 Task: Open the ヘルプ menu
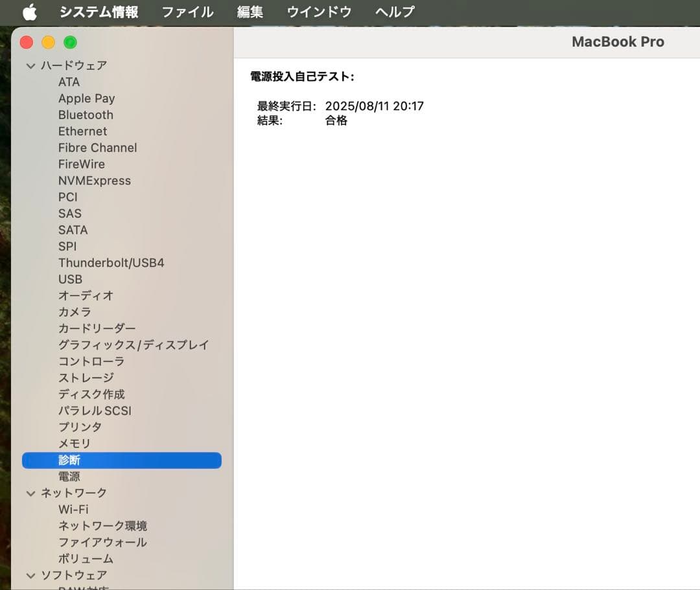[393, 11]
